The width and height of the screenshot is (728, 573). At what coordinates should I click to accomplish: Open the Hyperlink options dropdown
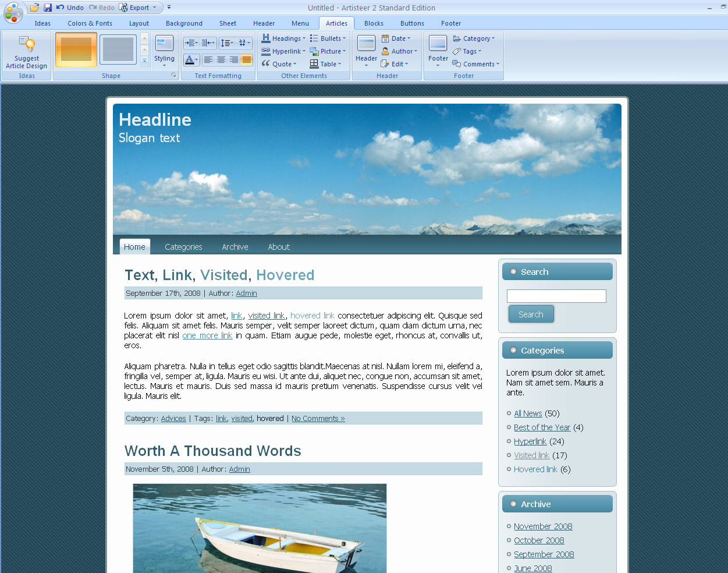(x=283, y=51)
